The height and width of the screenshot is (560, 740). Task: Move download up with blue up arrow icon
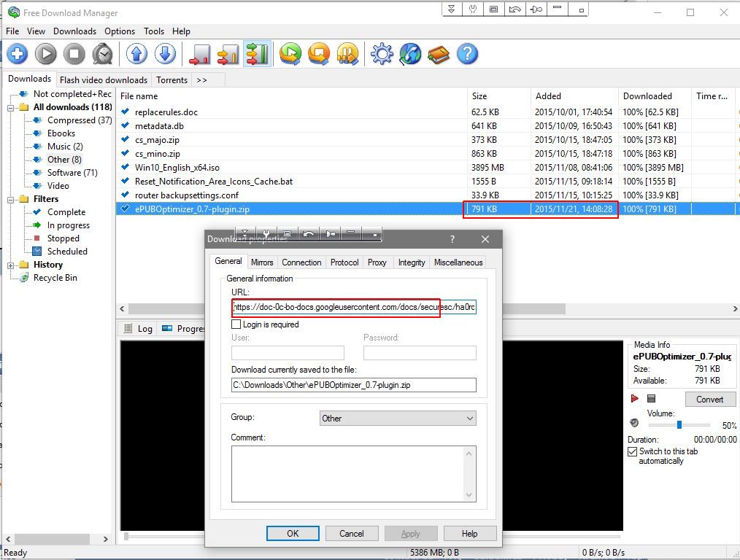[x=137, y=54]
